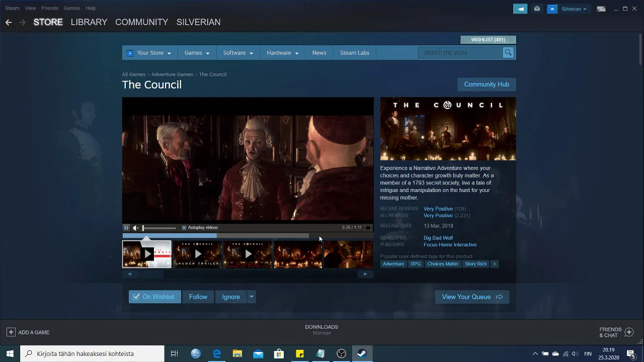Viewport: 644px width, 362px height.
Task: Open File Explorer from taskbar
Action: pos(237,353)
